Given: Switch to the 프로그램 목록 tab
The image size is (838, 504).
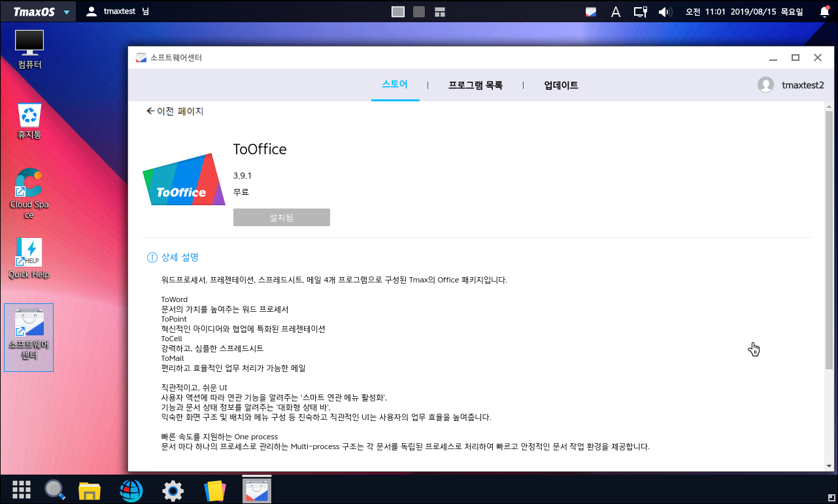Looking at the screenshot, I should pyautogui.click(x=475, y=85).
